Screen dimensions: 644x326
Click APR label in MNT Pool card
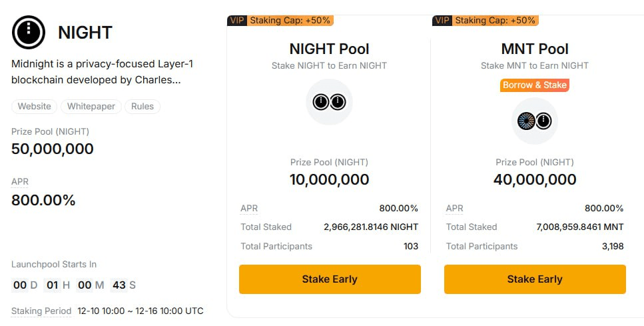454,209
